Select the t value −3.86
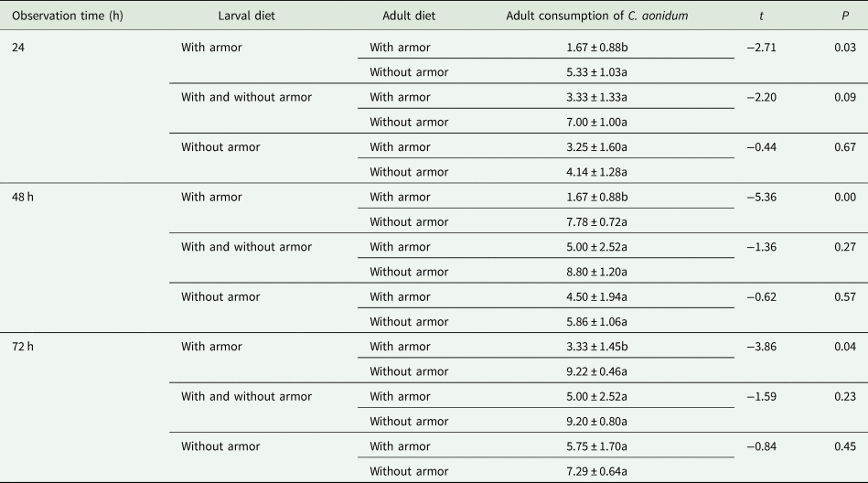This screenshot has width=868, height=483. point(761,346)
